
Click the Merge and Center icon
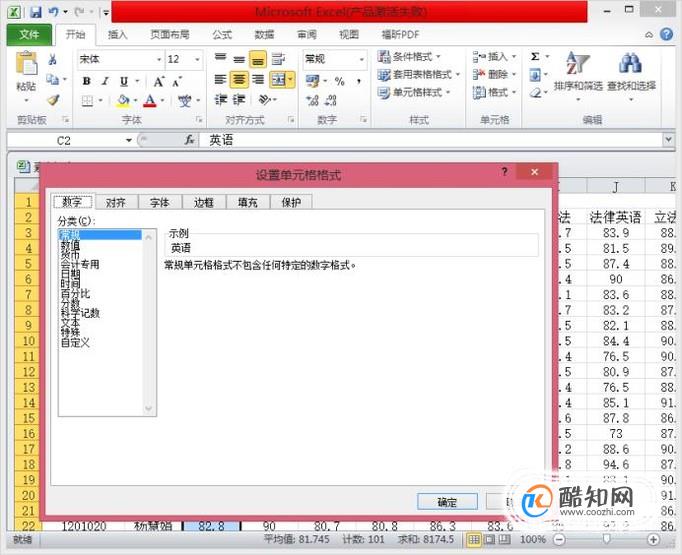[x=278, y=79]
